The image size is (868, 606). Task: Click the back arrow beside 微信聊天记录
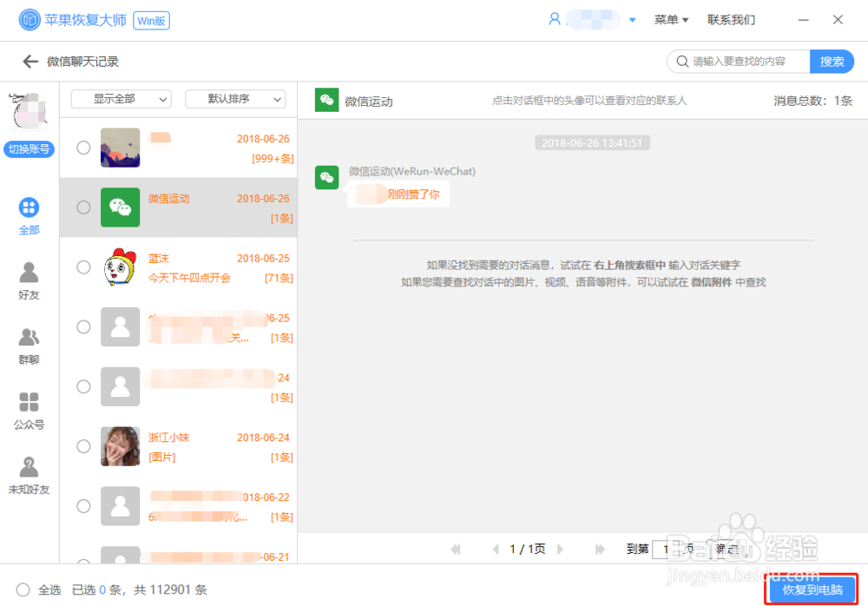[x=30, y=62]
